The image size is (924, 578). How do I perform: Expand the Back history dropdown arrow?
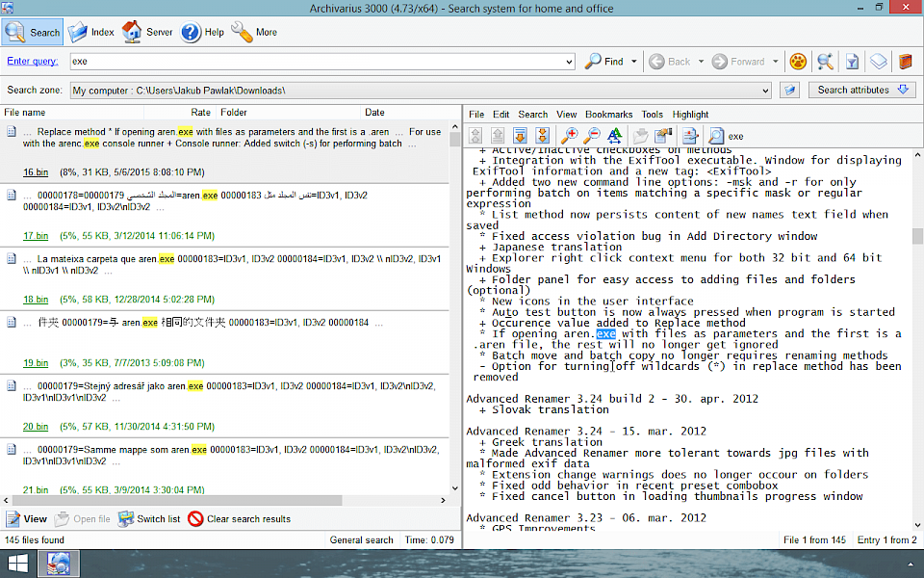click(701, 62)
